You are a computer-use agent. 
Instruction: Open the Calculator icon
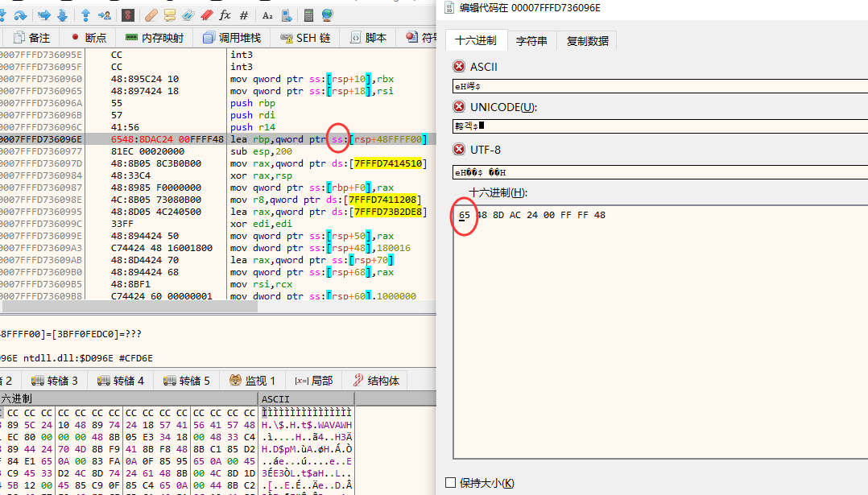tap(309, 15)
